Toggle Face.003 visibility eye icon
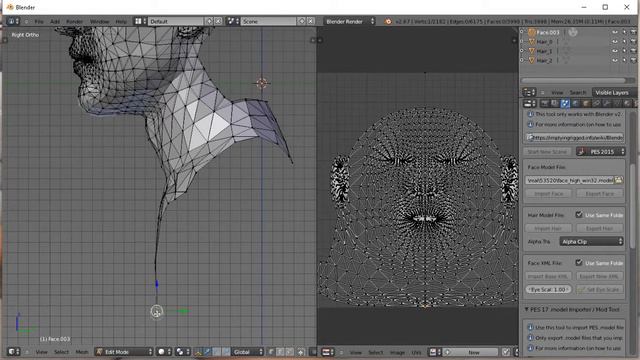Viewport: 640px width, 360px height. click(x=615, y=32)
